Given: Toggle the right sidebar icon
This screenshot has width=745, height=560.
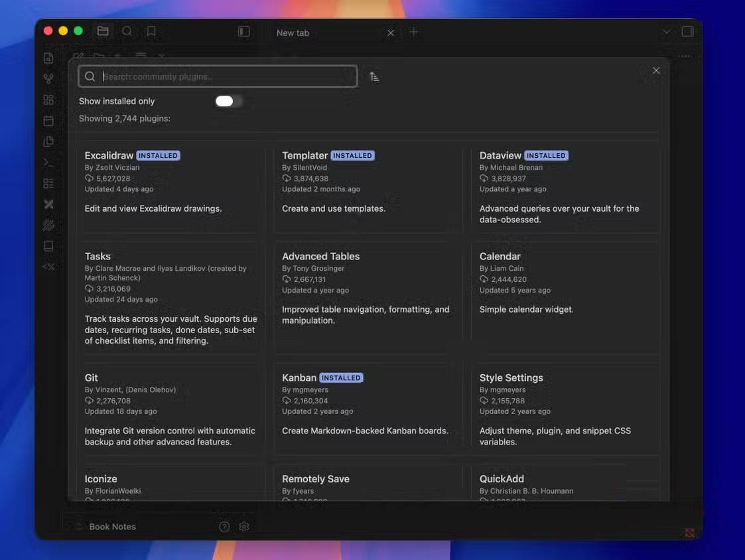Looking at the screenshot, I should 687,32.
